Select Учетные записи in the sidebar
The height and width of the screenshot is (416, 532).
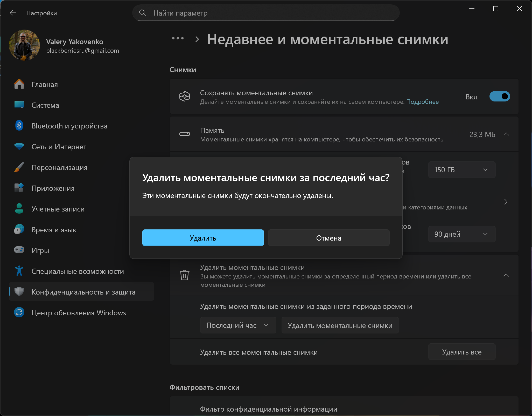(58, 209)
